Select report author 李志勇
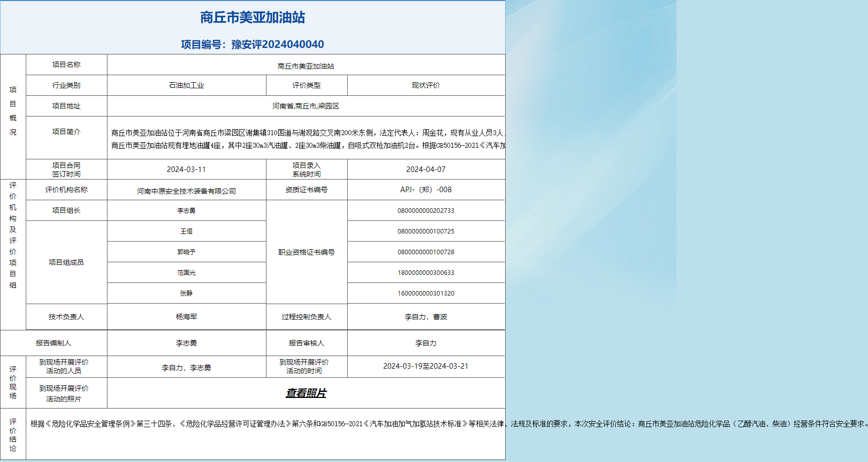Viewport: 868px width, 462px height. click(186, 343)
